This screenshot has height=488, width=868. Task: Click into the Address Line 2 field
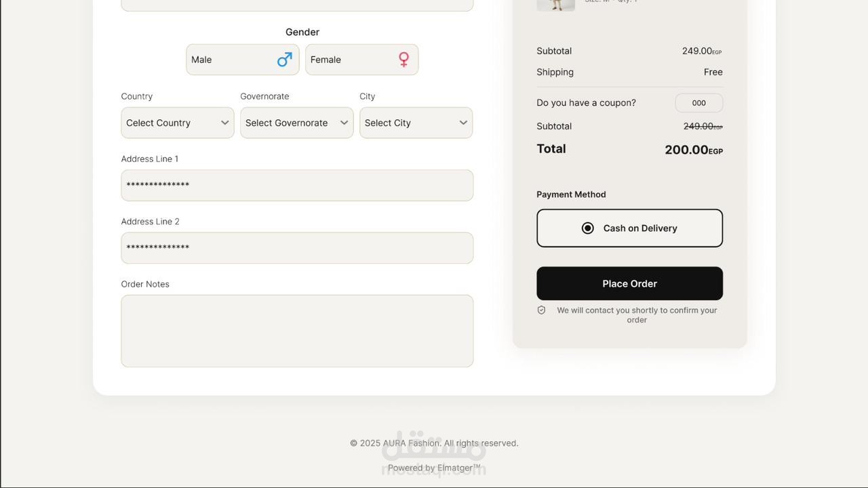(297, 248)
